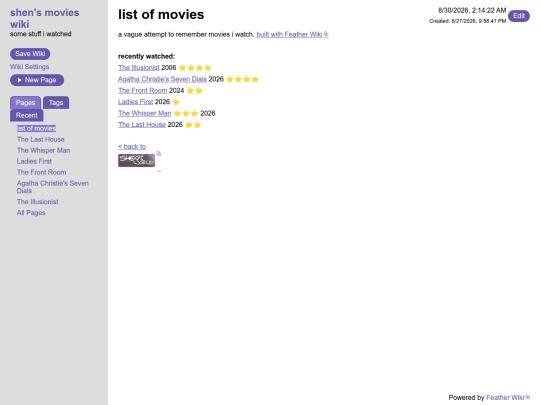Click the 'Created:' date text

click(467, 21)
